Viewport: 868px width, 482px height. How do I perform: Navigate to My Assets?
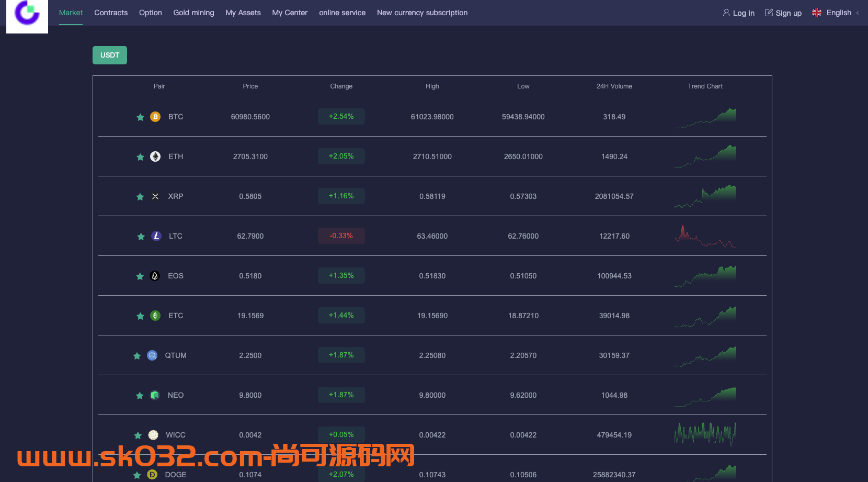[x=243, y=13]
